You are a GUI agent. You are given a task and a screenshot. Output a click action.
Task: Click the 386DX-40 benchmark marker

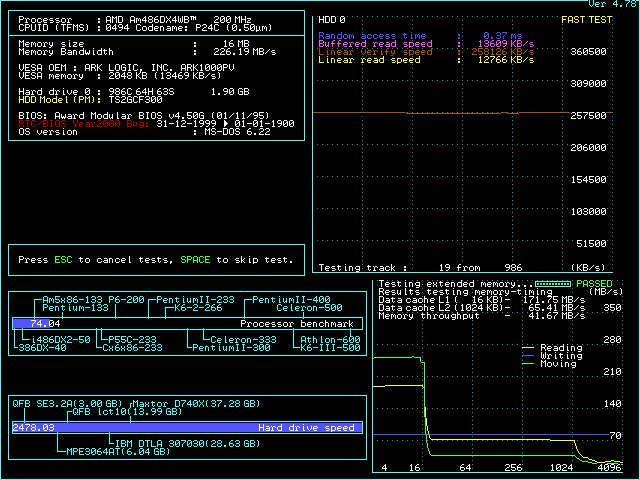42,348
